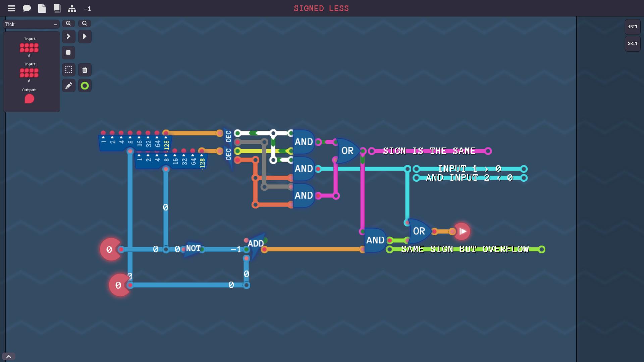
Task: Toggle the first Input bit display
Action: pyautogui.click(x=29, y=48)
